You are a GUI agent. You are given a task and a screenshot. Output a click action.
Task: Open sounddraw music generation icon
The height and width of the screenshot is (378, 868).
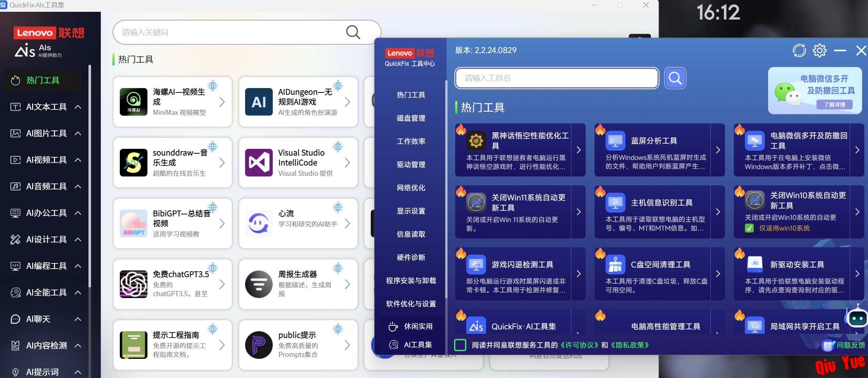click(x=133, y=162)
